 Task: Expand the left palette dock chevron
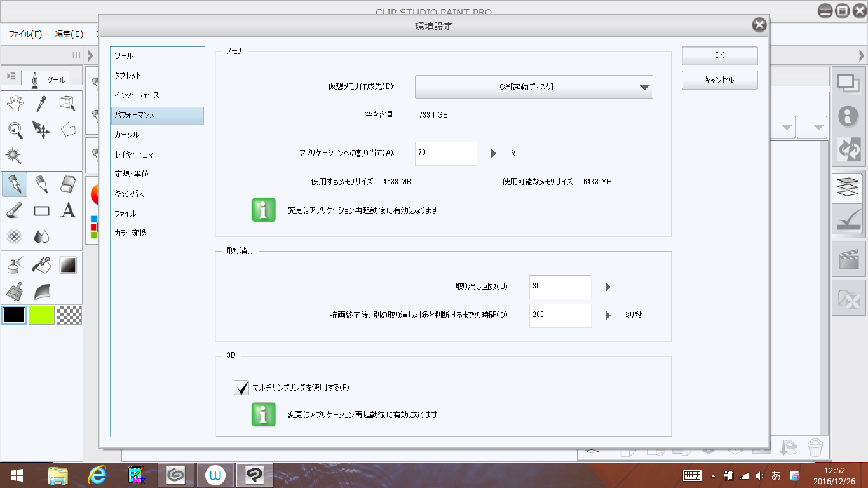90,55
